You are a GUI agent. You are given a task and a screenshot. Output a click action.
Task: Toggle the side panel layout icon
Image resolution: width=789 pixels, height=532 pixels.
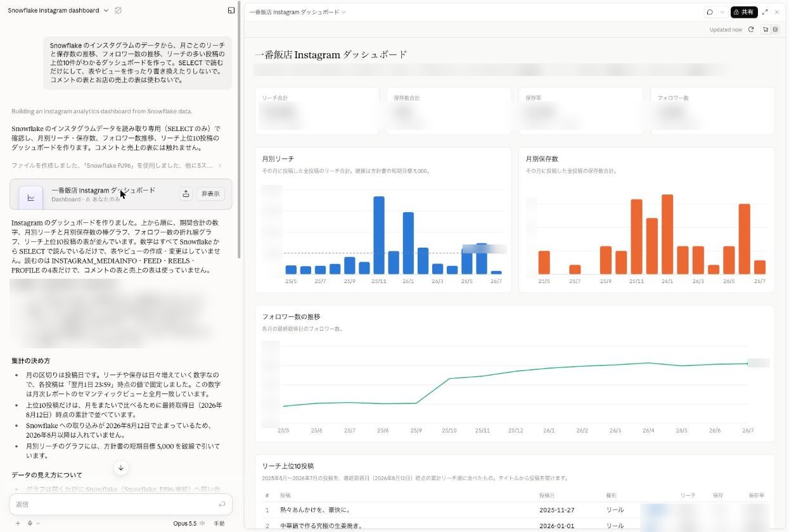coord(231,10)
